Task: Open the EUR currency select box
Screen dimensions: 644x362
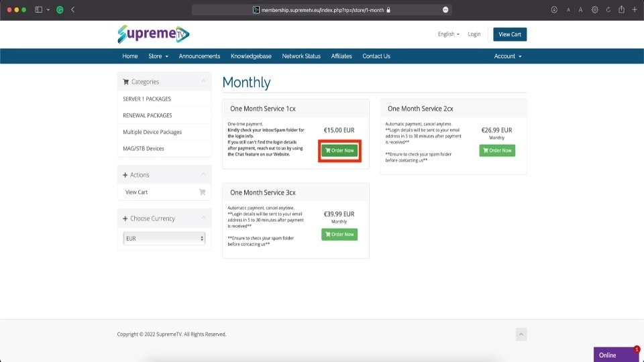Action: pos(164,239)
